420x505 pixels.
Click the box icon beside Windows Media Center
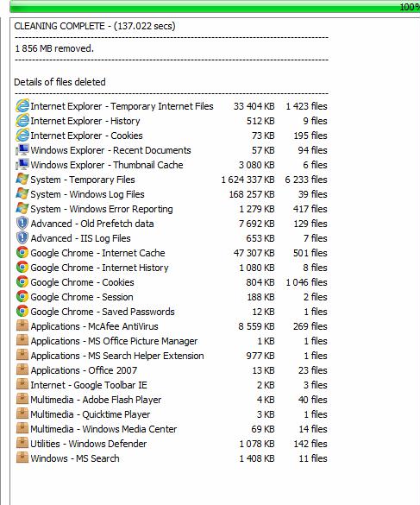tap(22, 428)
